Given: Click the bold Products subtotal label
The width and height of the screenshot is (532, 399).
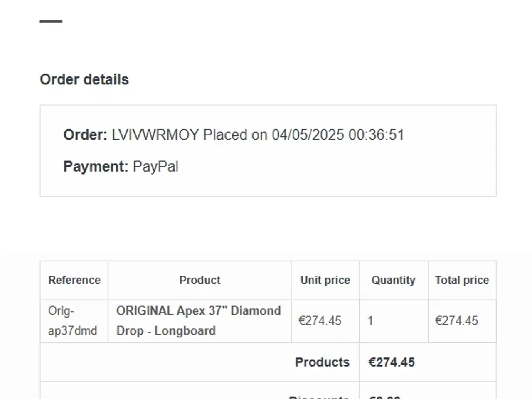Looking at the screenshot, I should (x=322, y=362).
